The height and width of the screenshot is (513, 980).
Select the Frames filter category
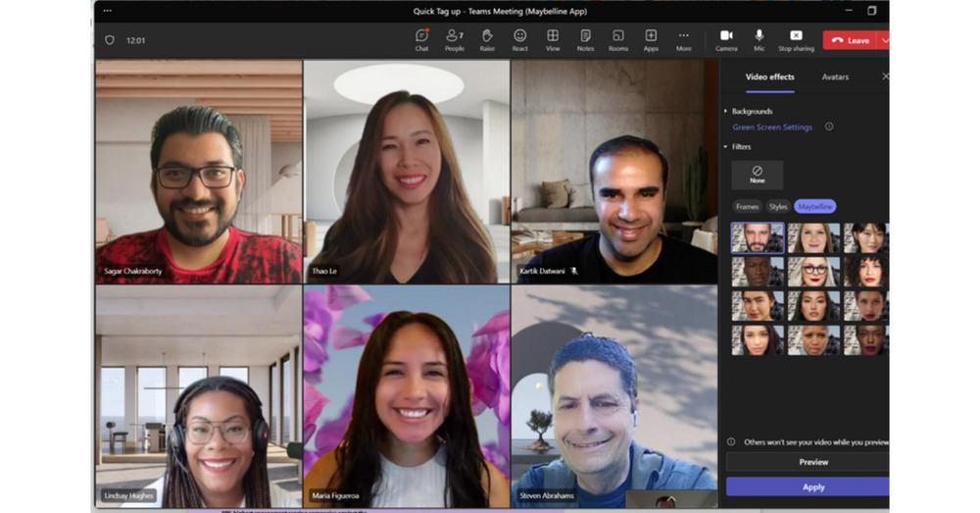[747, 206]
